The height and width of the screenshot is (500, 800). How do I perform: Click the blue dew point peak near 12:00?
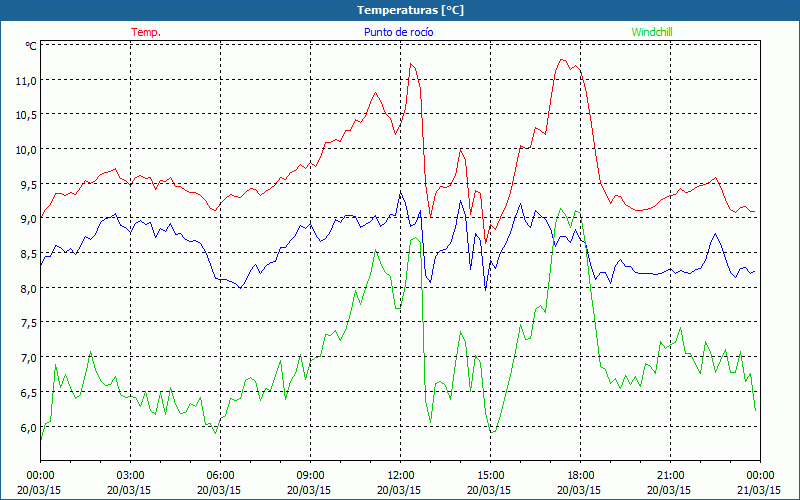tap(401, 192)
